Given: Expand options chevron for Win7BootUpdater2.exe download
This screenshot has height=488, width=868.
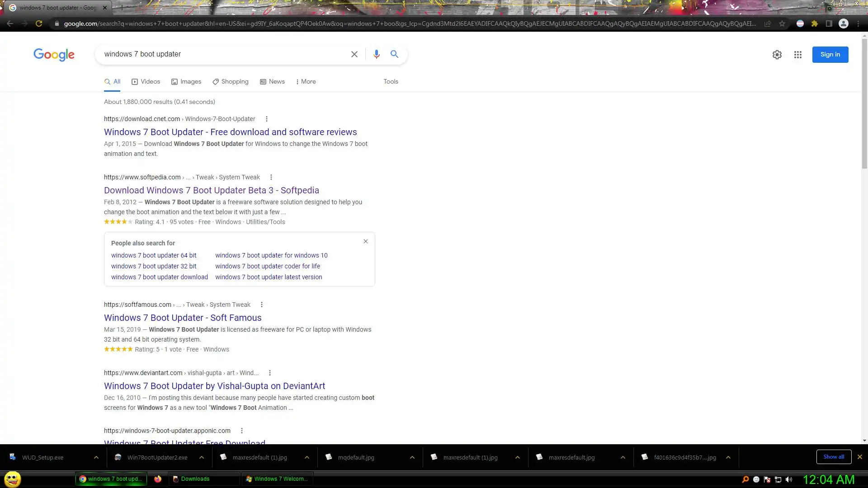Looking at the screenshot, I should pyautogui.click(x=202, y=457).
